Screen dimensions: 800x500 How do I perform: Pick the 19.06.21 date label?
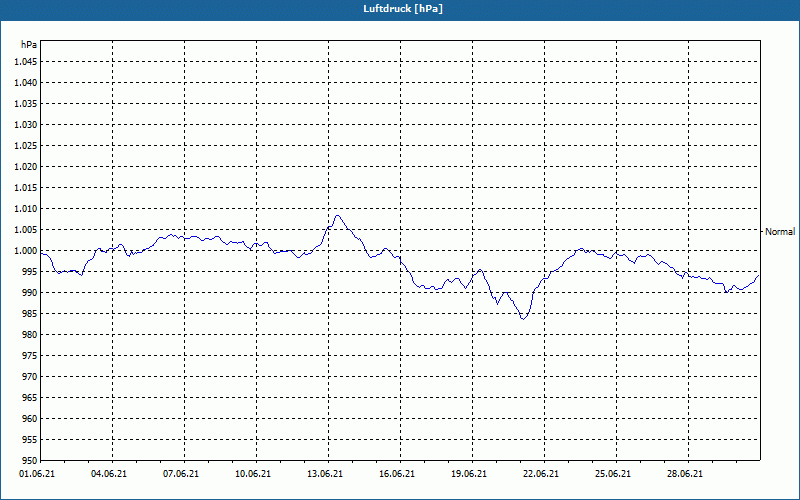click(x=468, y=474)
